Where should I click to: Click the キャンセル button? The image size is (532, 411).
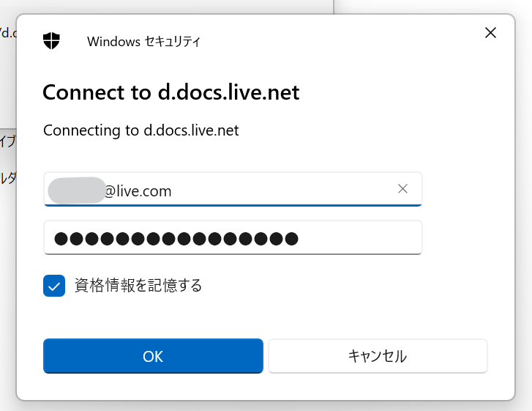tap(377, 356)
